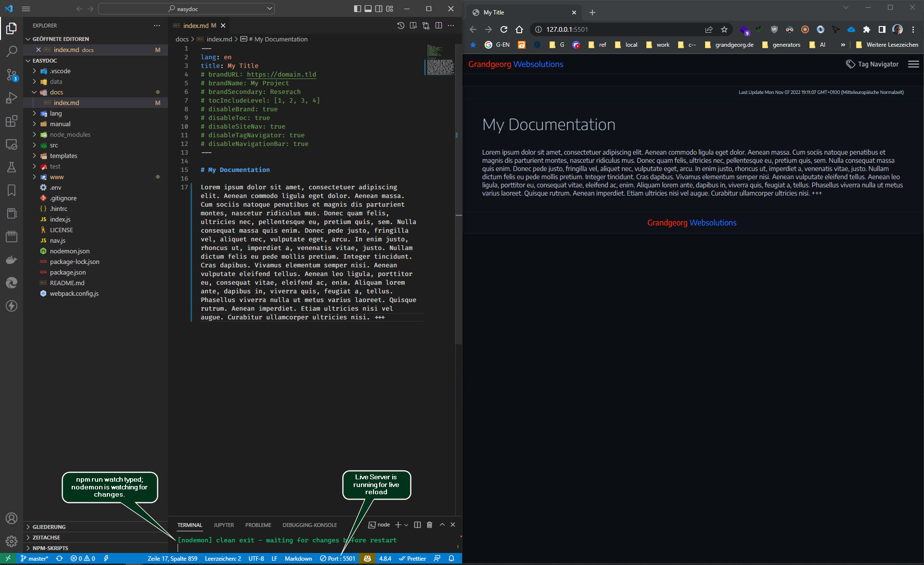Toggle Live Server at Port 5501
This screenshot has height=565, width=924.
point(337,558)
